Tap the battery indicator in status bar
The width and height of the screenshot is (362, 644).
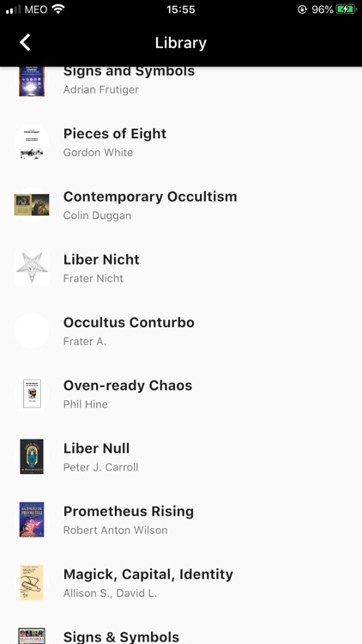pyautogui.click(x=346, y=9)
